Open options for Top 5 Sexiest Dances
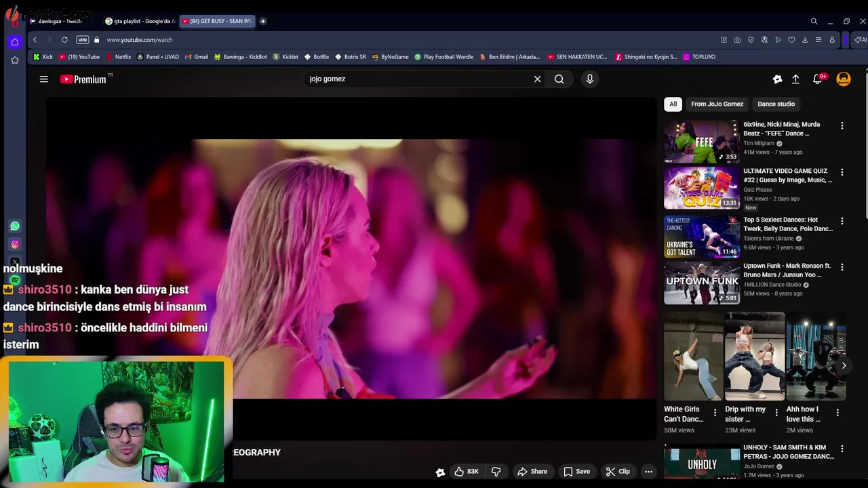The image size is (868, 488). [842, 221]
